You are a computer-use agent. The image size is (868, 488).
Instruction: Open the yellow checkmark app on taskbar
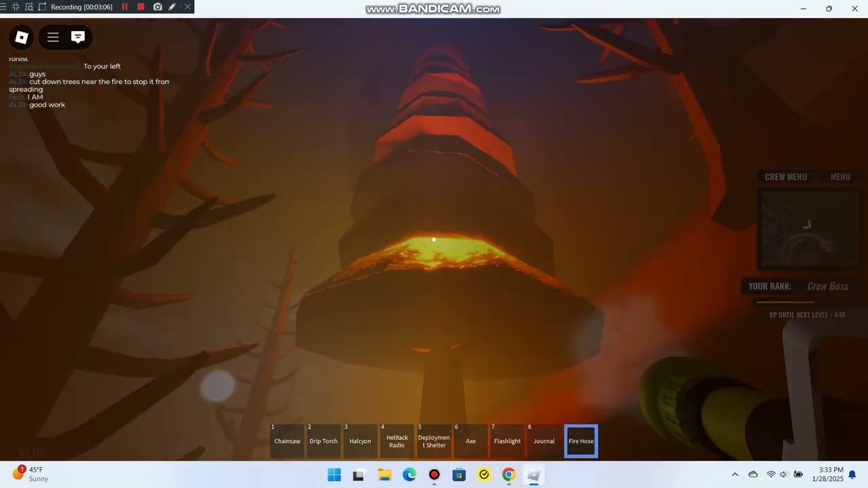pyautogui.click(x=484, y=475)
